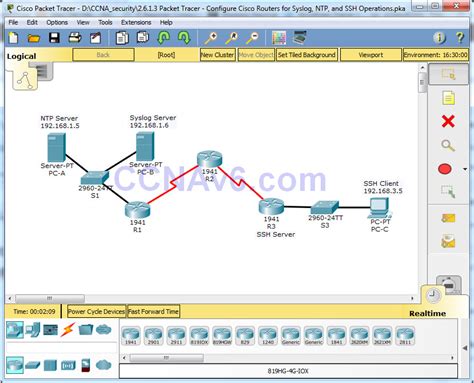Image resolution: width=474 pixels, height=383 pixels.
Task: Select the Hubs subcategory
Action: click(x=50, y=365)
